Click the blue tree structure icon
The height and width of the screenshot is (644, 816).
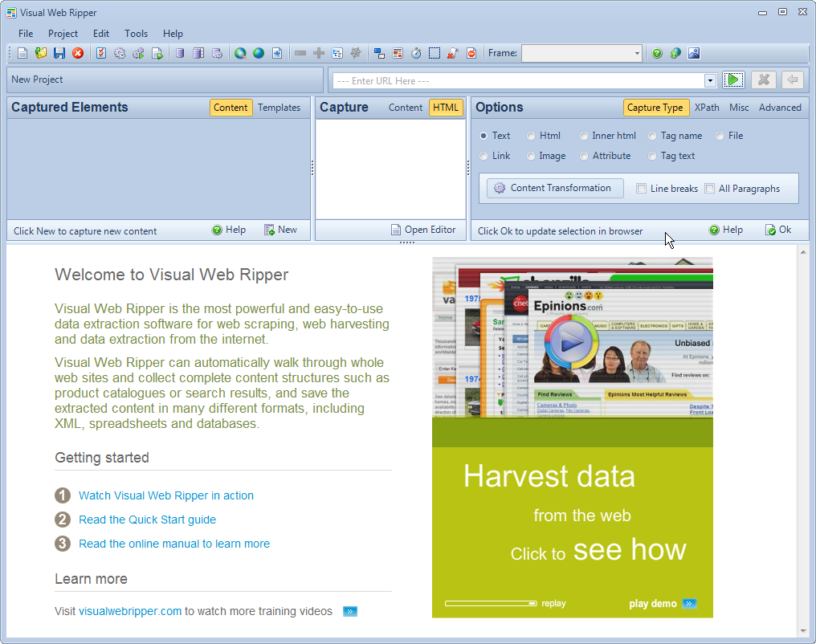click(x=337, y=53)
